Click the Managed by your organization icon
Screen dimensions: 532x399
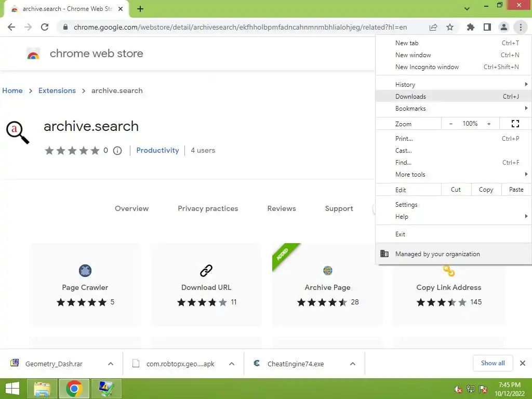click(384, 254)
